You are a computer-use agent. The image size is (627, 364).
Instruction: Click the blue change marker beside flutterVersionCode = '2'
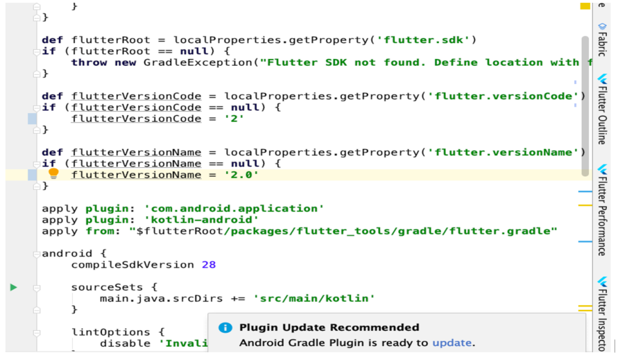(x=32, y=119)
